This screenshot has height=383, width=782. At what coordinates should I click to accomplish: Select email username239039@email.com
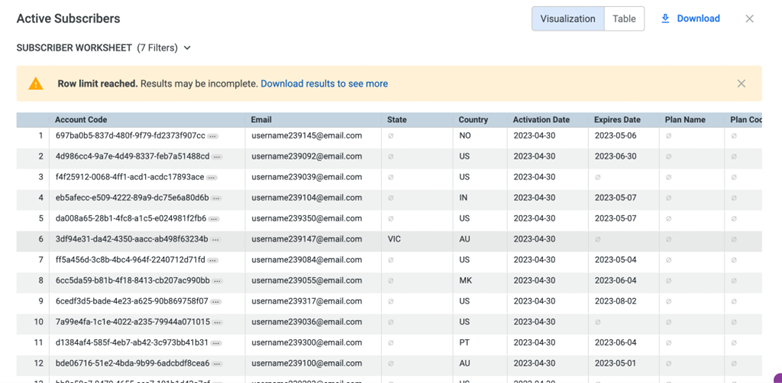coord(307,177)
